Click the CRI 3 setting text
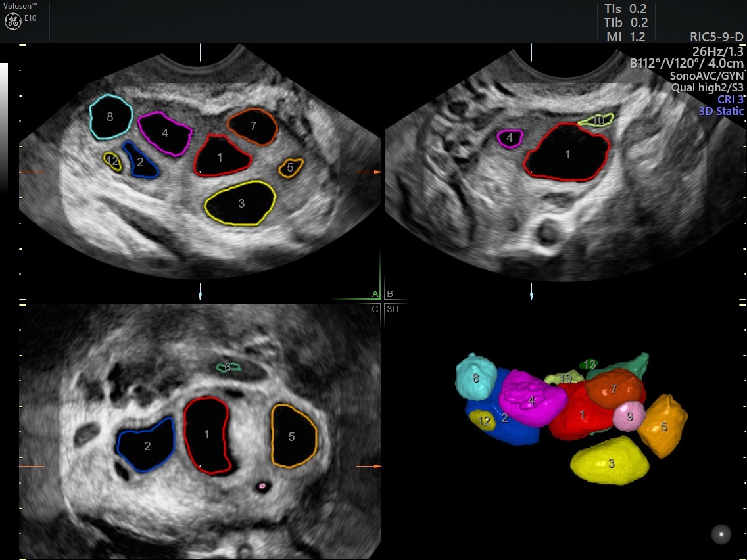The height and width of the screenshot is (560, 747). pyautogui.click(x=730, y=99)
